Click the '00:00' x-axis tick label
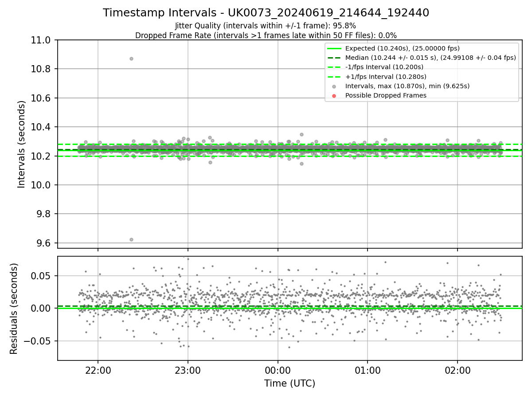 tap(278, 370)
